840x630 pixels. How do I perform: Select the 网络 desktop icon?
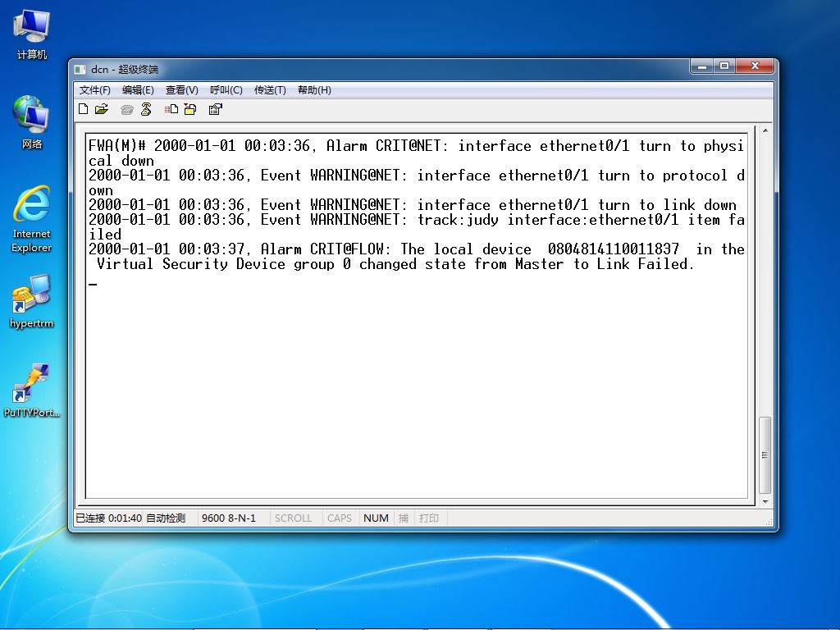32,123
